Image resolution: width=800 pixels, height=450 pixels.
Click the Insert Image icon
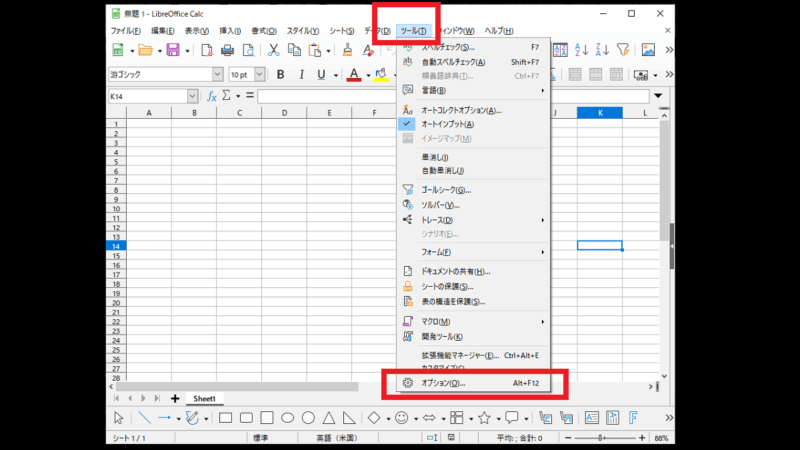pyautogui.click(x=648, y=50)
